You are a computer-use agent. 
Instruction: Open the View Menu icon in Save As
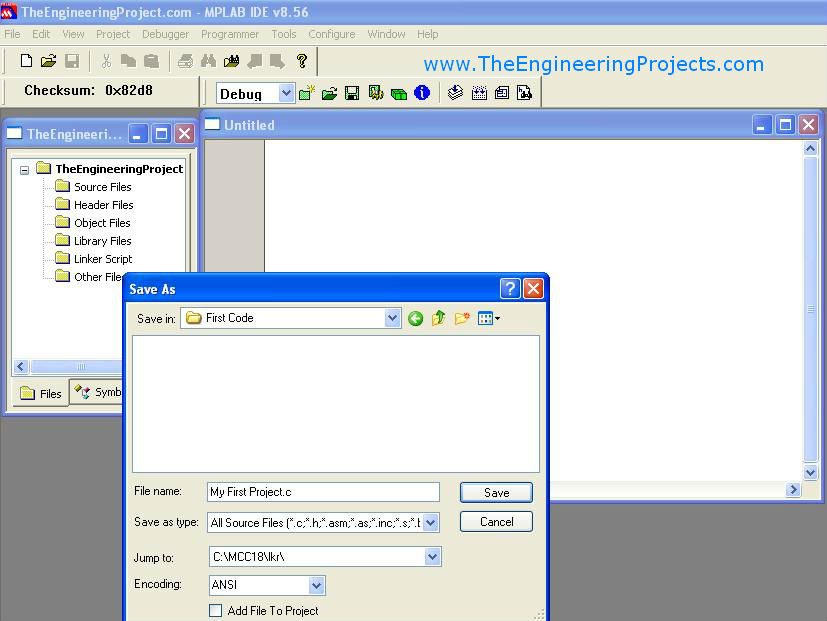(488, 318)
